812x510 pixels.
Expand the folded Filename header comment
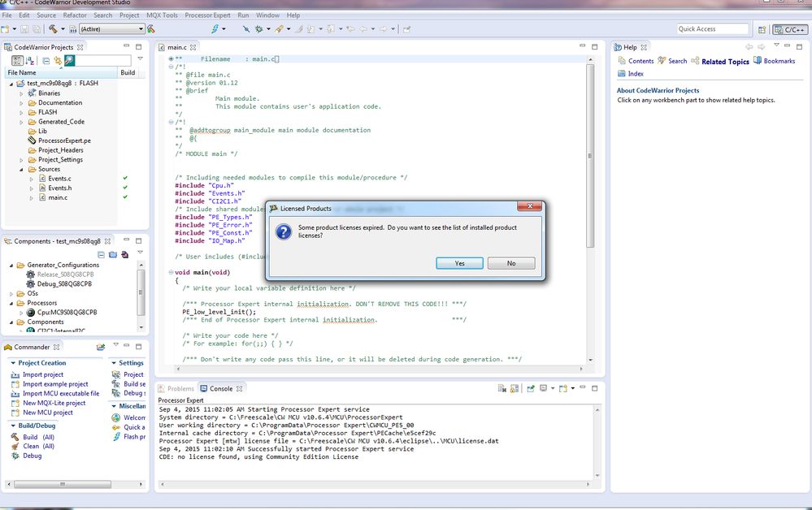pos(171,59)
